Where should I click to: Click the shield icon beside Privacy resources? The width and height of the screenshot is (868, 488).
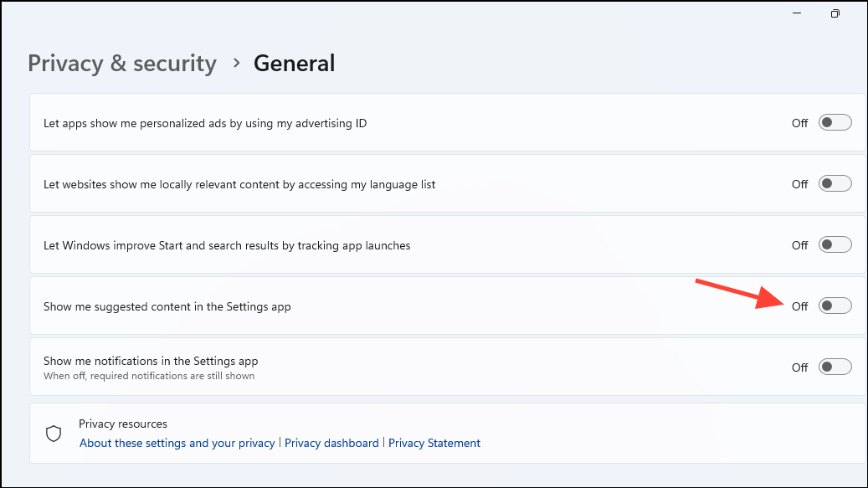[x=54, y=434]
